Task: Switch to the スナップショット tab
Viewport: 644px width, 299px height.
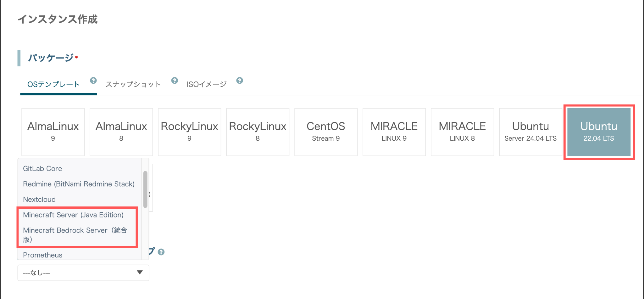Action: (x=133, y=84)
